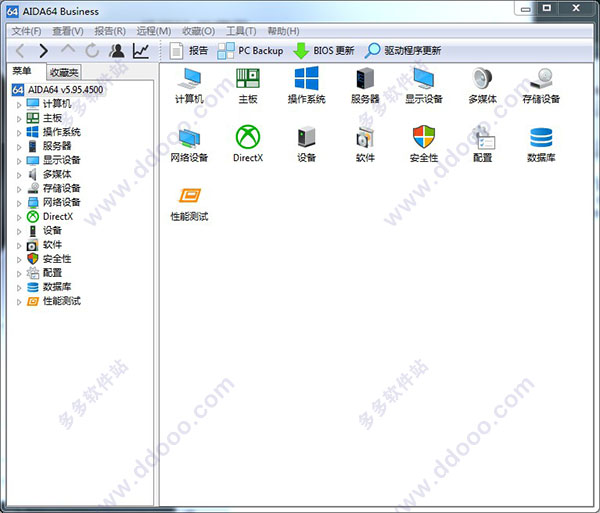This screenshot has height=513, width=600.
Task: Open the 文件(F) menu
Action: pos(26,31)
